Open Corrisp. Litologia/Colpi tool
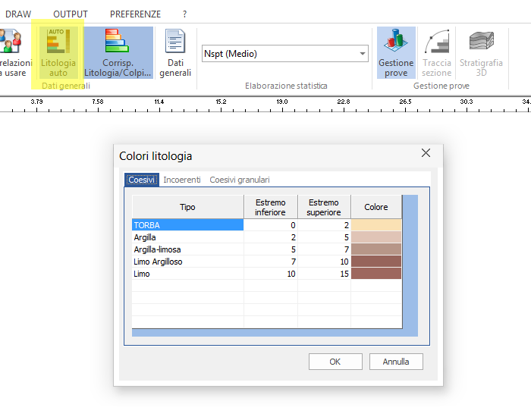Screen dimensions: 531x420 [118, 53]
